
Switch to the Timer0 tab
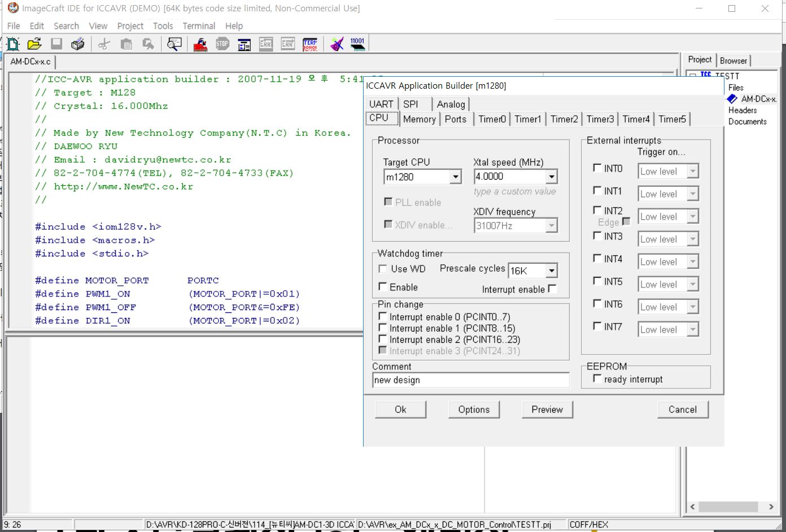492,119
